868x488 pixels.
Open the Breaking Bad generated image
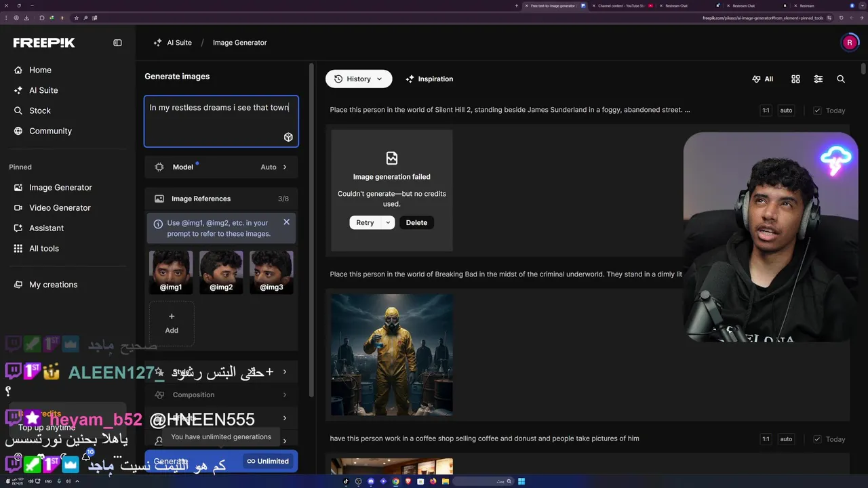[x=392, y=354]
